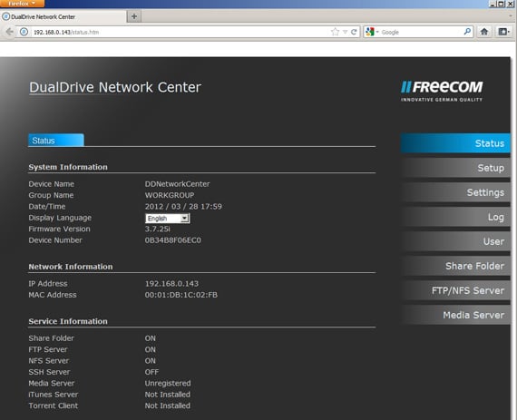Click the MAC address 00:01:DB:1C:02:FB
This screenshot has width=517, height=420.
tap(181, 295)
